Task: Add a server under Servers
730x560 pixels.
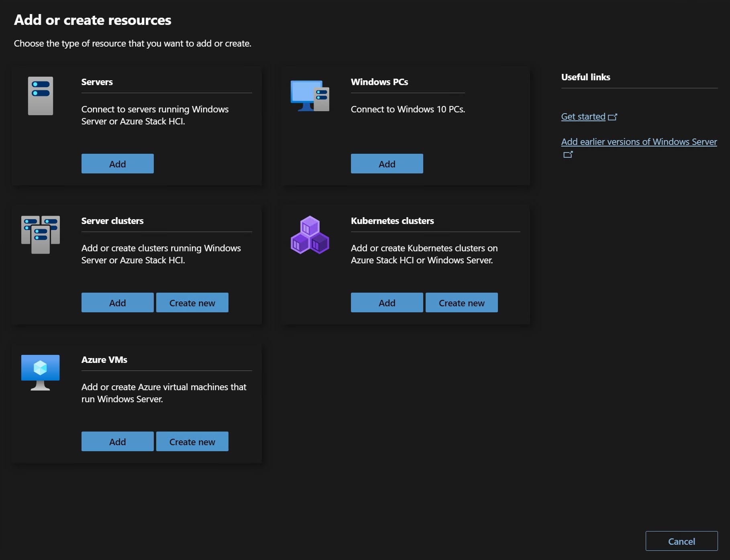Action: tap(118, 164)
